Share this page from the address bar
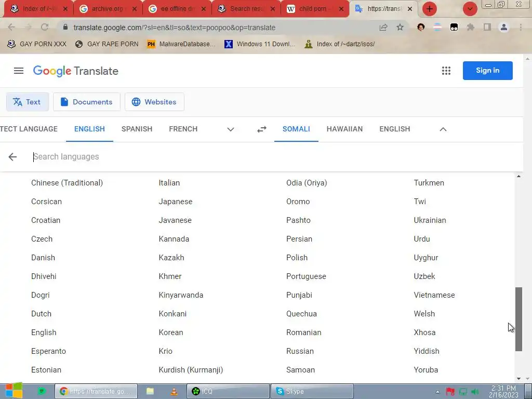 pos(383,27)
